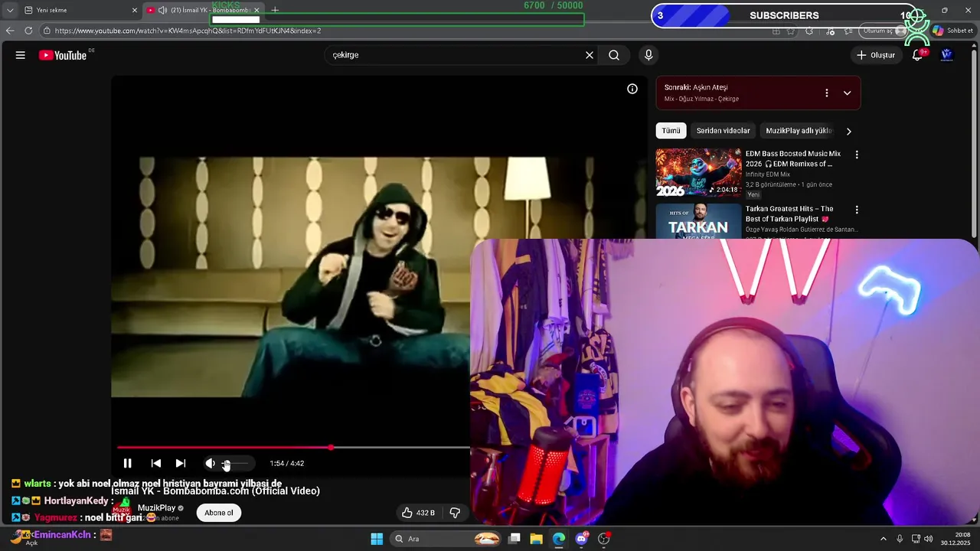Image resolution: width=980 pixels, height=551 pixels.
Task: Close the Yeni sekme tab
Action: pos(135,10)
